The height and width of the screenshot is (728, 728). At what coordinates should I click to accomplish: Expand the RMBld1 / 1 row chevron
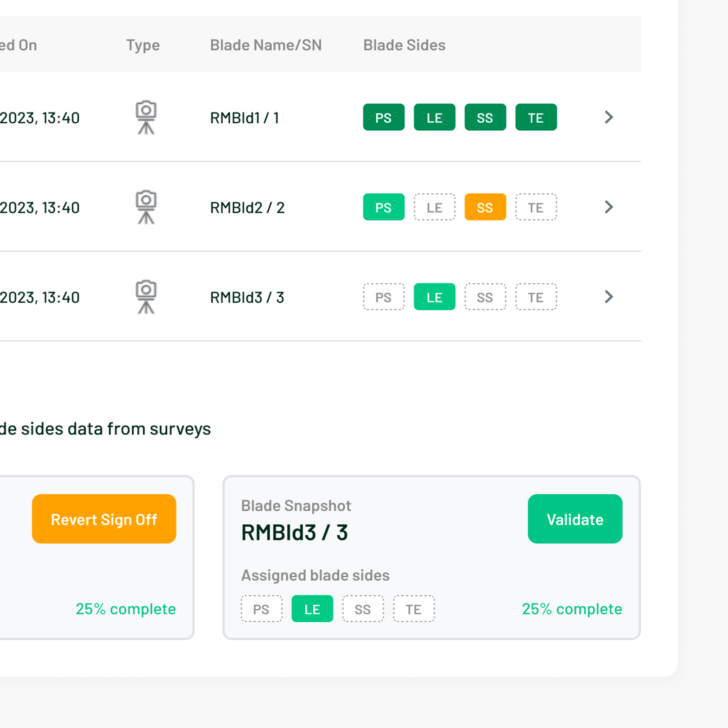coord(609,117)
